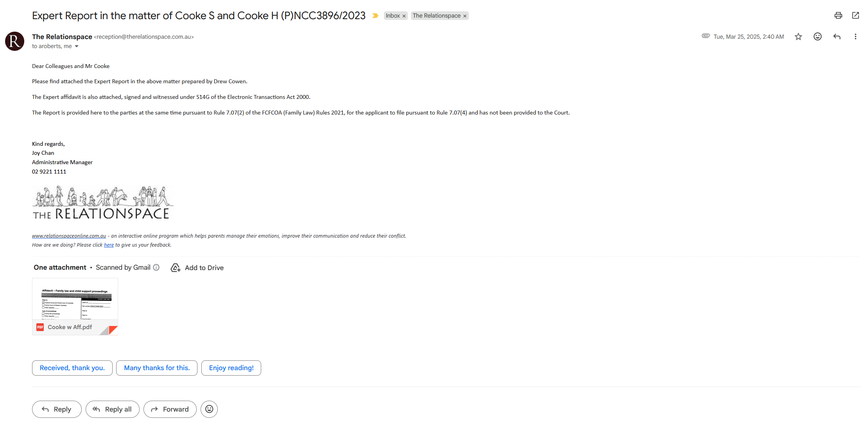The image size is (868, 428).
Task: Click the Forward button
Action: click(x=170, y=409)
